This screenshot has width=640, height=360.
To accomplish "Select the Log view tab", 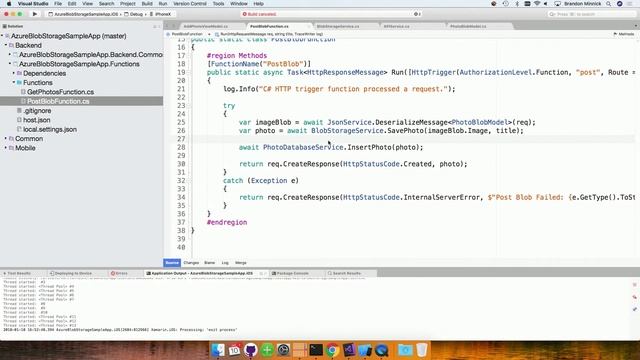I will pyautogui.click(x=225, y=262).
